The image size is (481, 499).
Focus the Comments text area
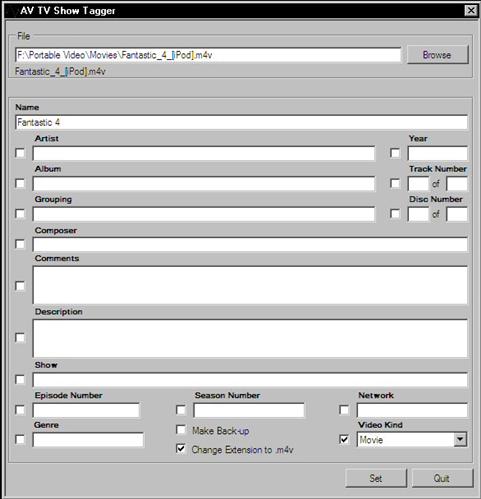click(250, 285)
